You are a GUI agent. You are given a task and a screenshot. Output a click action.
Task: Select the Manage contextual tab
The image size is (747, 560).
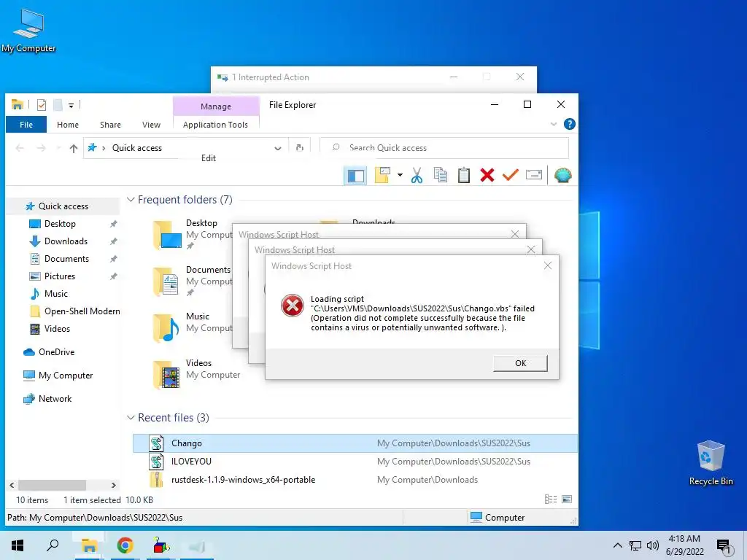point(216,106)
